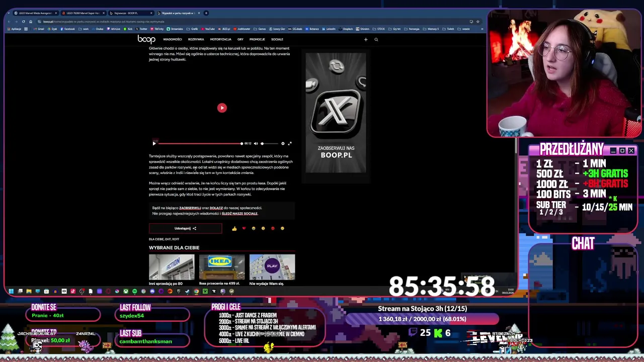Click the X Zaobserwuj nas boop.pl banner
Screen dimensions: 644x362
point(336,113)
